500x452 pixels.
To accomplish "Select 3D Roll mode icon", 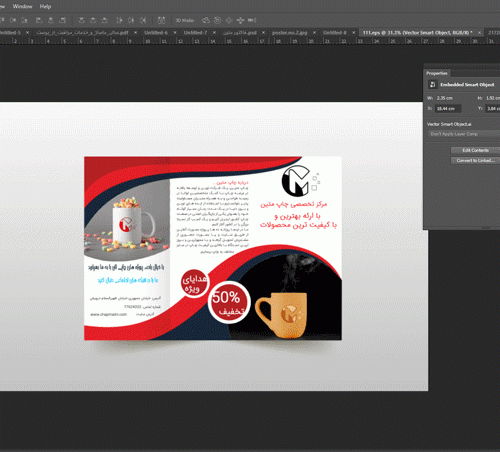I will (x=217, y=20).
